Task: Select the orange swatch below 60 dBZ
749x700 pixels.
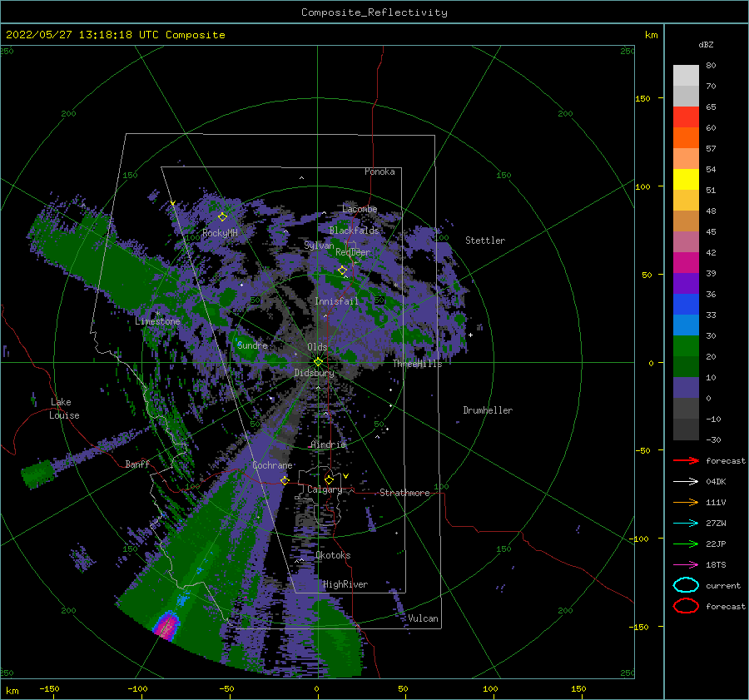Action: (x=686, y=138)
